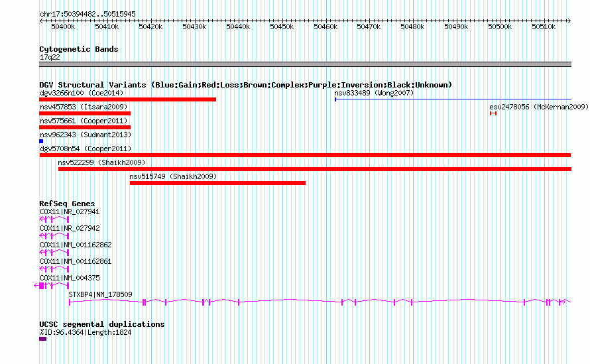This screenshot has height=364, width=590.
Task: Click the purple segmental duplication block
Action: (42, 338)
